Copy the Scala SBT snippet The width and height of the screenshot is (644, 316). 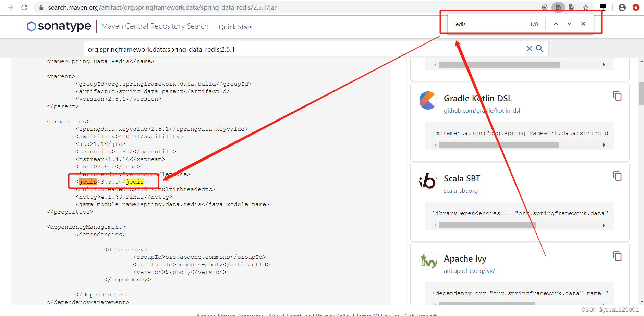[617, 176]
